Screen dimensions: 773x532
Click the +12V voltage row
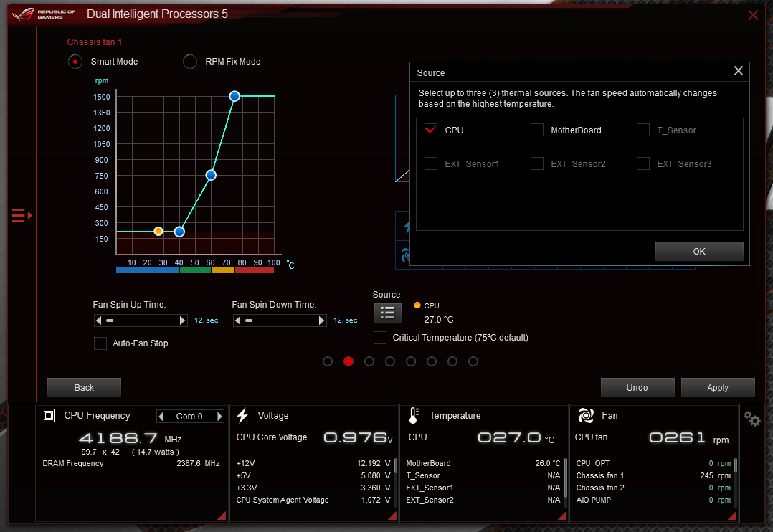[313, 463]
